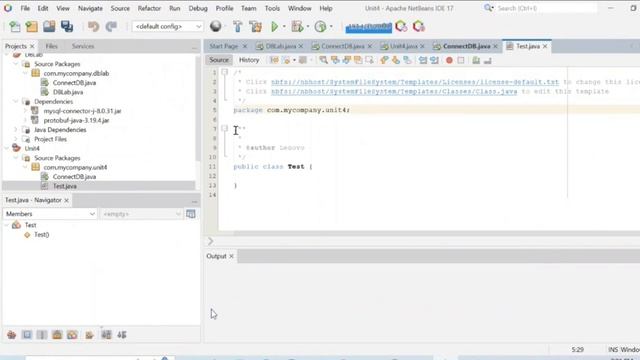Toggle Show Fields in Navigator
The image size is (640, 360).
[x=27, y=335]
